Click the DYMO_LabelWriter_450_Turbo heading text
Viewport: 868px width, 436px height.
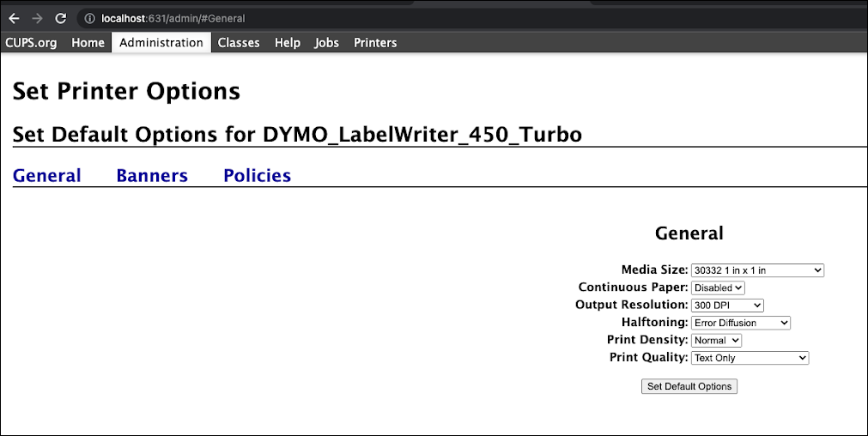point(422,135)
